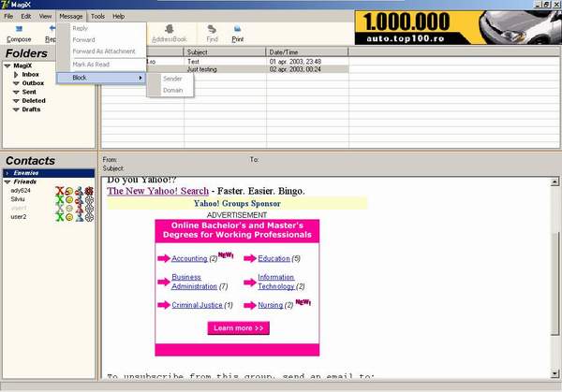Click the green X icon beside Silviu
The width and height of the screenshot is (562, 392).
click(60, 200)
